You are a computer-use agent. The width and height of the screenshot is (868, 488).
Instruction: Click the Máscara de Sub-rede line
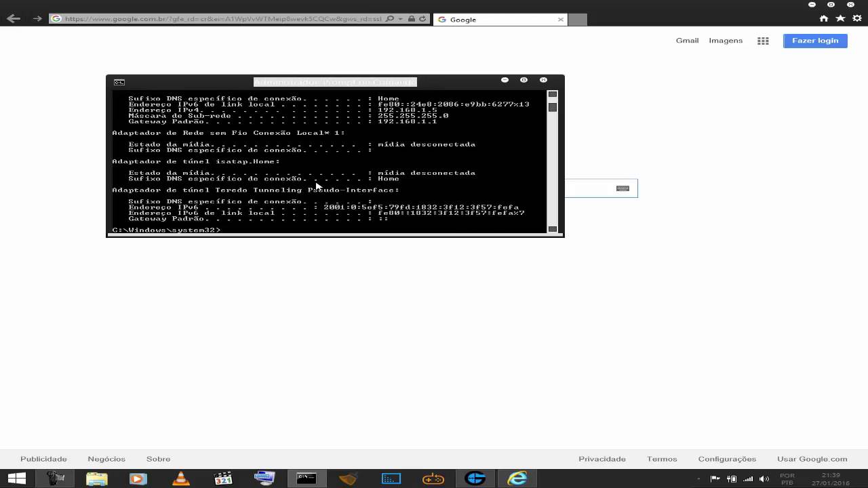click(x=288, y=116)
